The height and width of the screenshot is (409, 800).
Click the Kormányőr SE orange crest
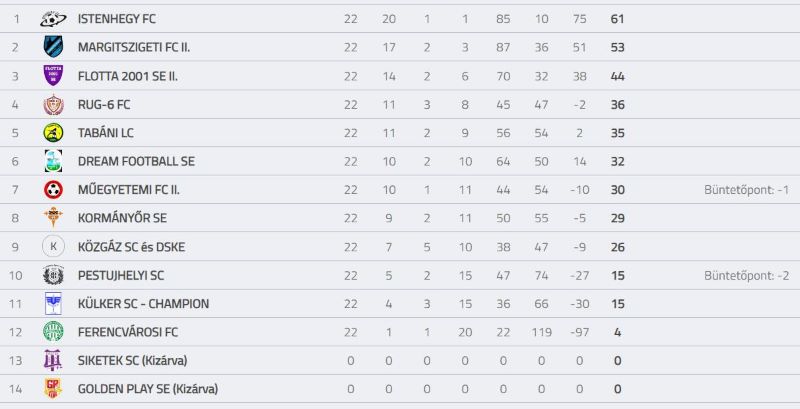53,218
